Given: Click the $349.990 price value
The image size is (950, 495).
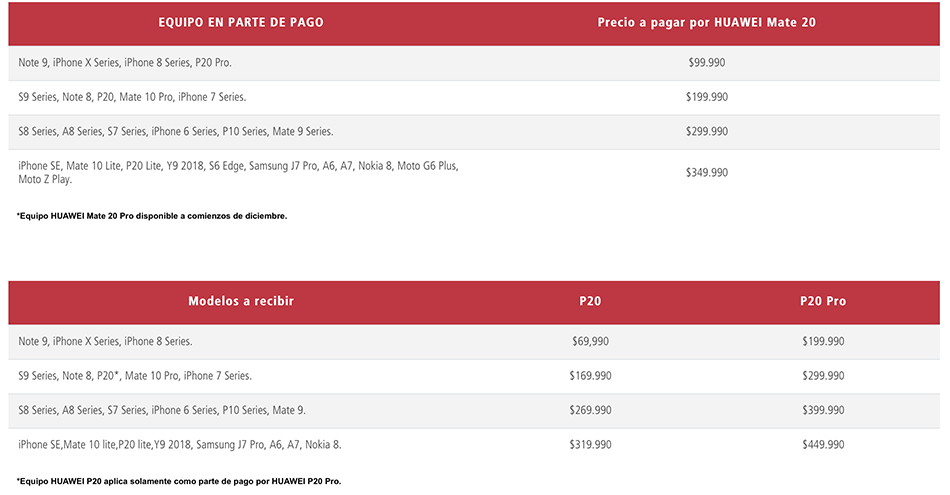Looking at the screenshot, I should coord(706,173).
